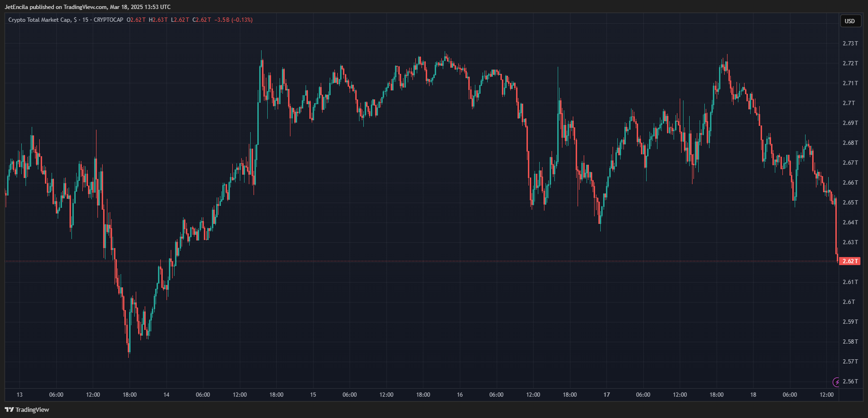Click the 2.64T price axis label

(850, 222)
